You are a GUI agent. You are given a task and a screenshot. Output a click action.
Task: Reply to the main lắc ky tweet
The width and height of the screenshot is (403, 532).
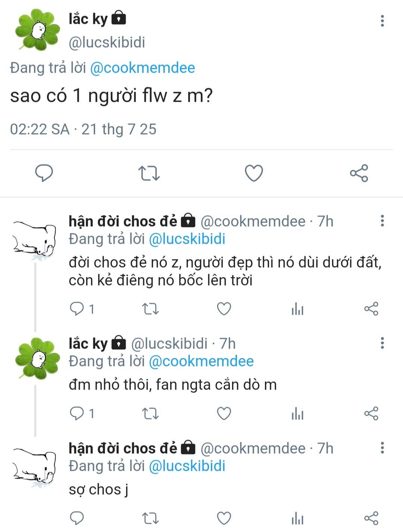tap(44, 173)
